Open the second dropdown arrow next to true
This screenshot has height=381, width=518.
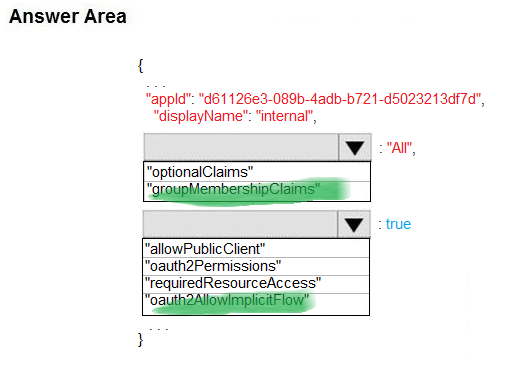(354, 224)
